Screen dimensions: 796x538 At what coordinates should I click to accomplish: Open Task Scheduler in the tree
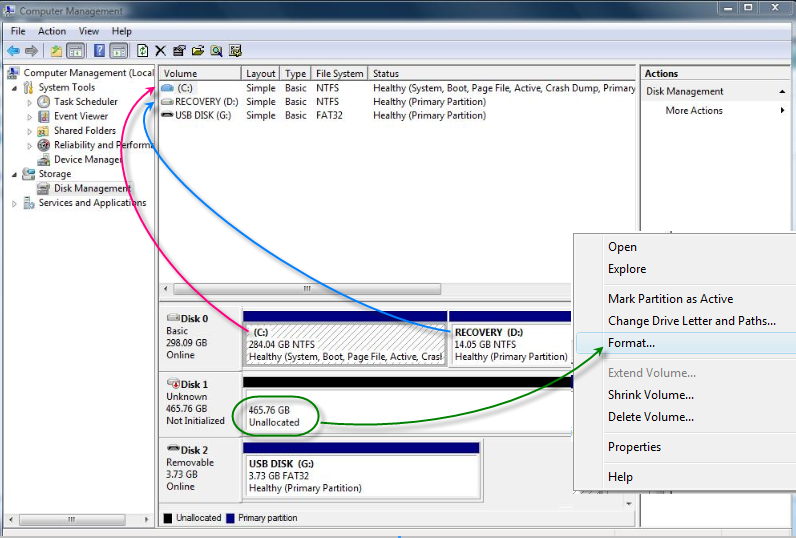click(85, 102)
